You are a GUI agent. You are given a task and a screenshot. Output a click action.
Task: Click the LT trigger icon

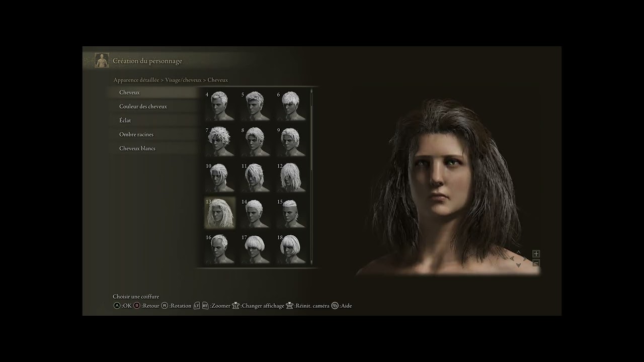pos(197,306)
